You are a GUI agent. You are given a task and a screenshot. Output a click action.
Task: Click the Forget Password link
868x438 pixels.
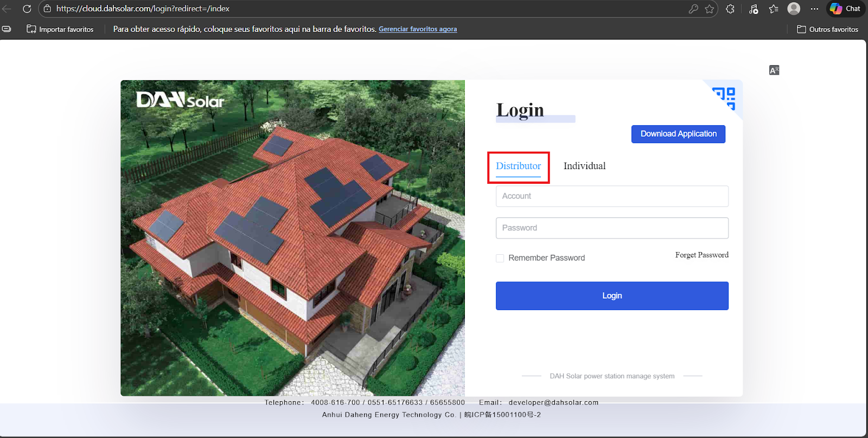coord(701,255)
